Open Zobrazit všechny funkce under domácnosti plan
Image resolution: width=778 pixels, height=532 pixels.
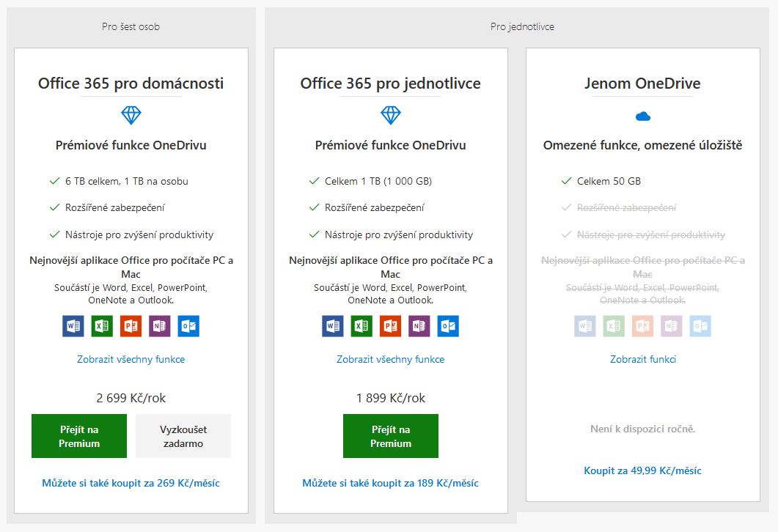(131, 359)
